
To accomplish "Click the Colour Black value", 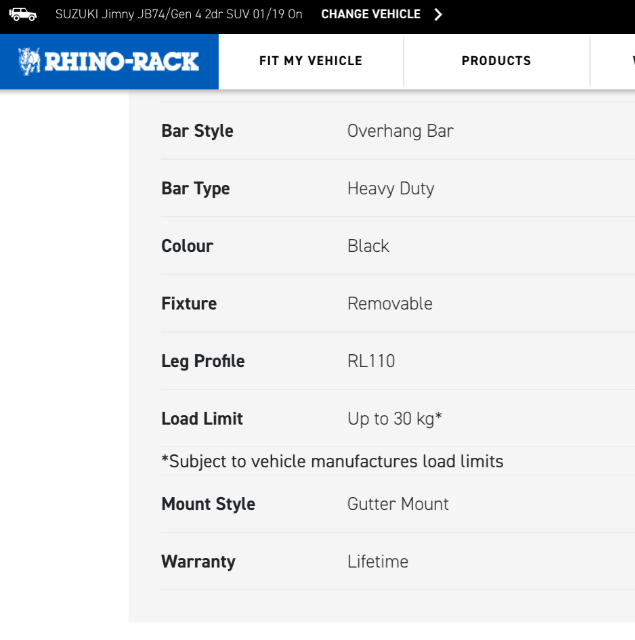I will pos(368,246).
